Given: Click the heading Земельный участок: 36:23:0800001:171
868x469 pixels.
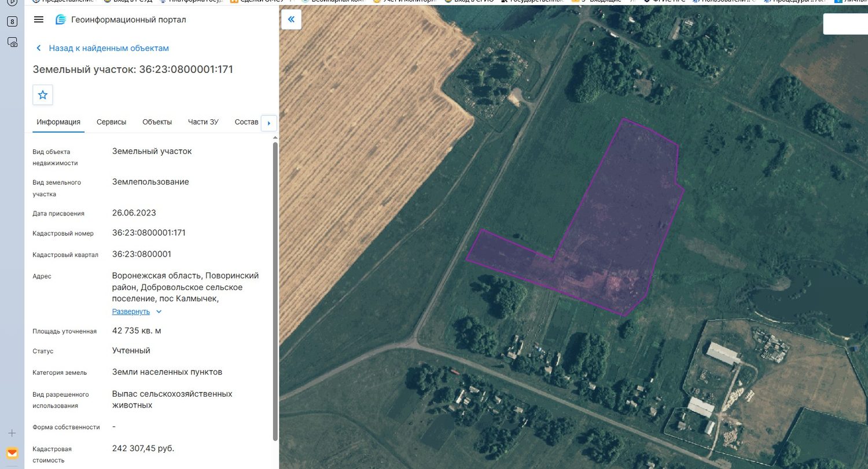Looking at the screenshot, I should pos(133,69).
